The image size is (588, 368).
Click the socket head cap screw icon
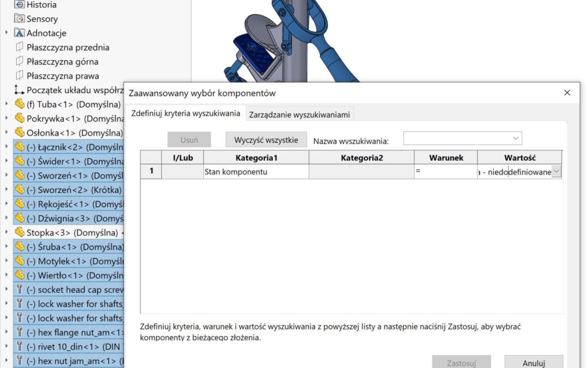click(20, 289)
